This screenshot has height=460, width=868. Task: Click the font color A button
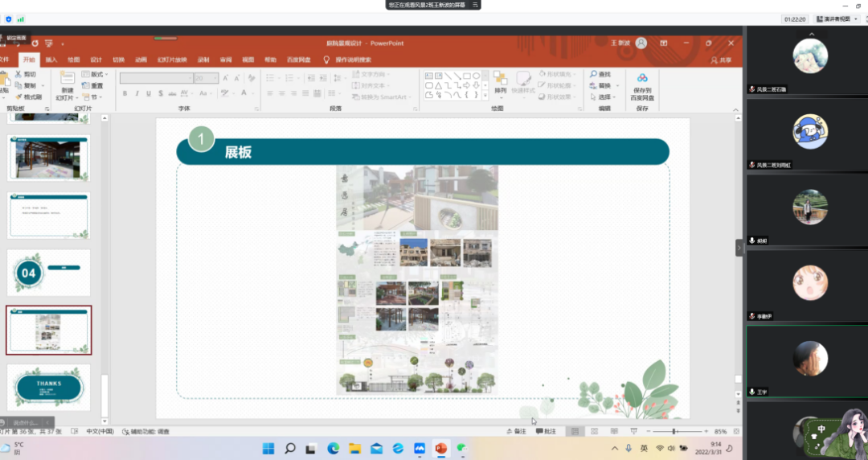pyautogui.click(x=244, y=93)
